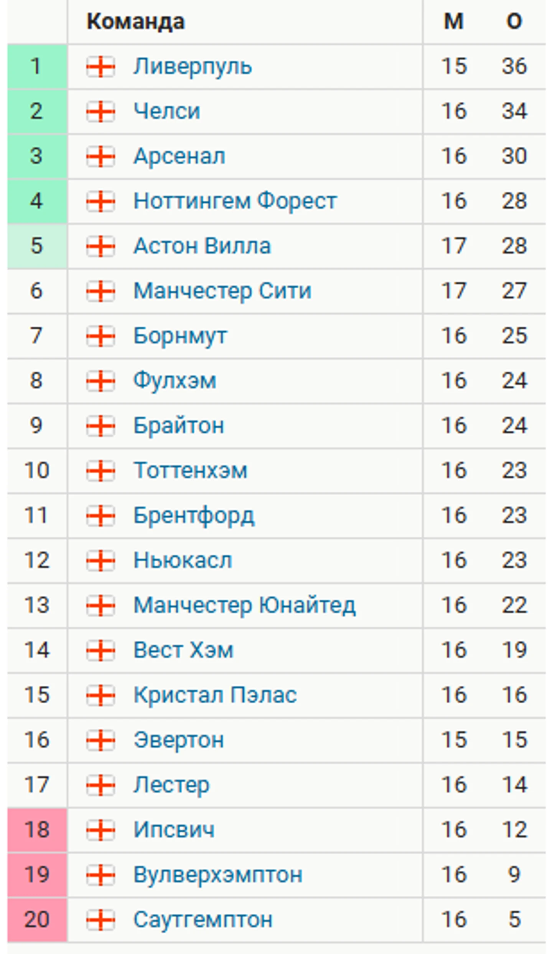
Task: Click the Команда column header
Action: [136, 21]
